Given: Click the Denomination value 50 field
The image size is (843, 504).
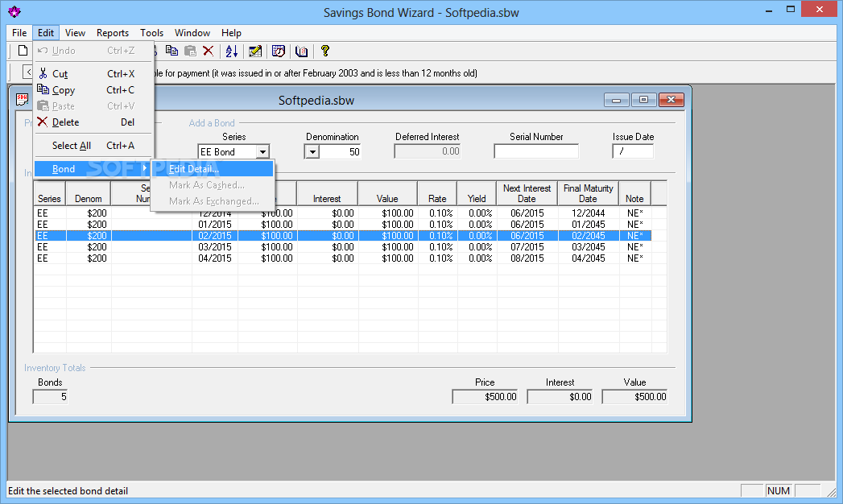Looking at the screenshot, I should point(341,152).
